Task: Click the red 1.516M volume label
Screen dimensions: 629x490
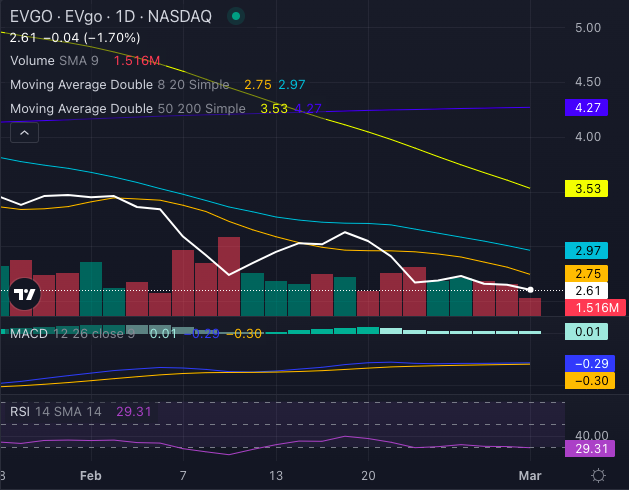Action: 596,307
